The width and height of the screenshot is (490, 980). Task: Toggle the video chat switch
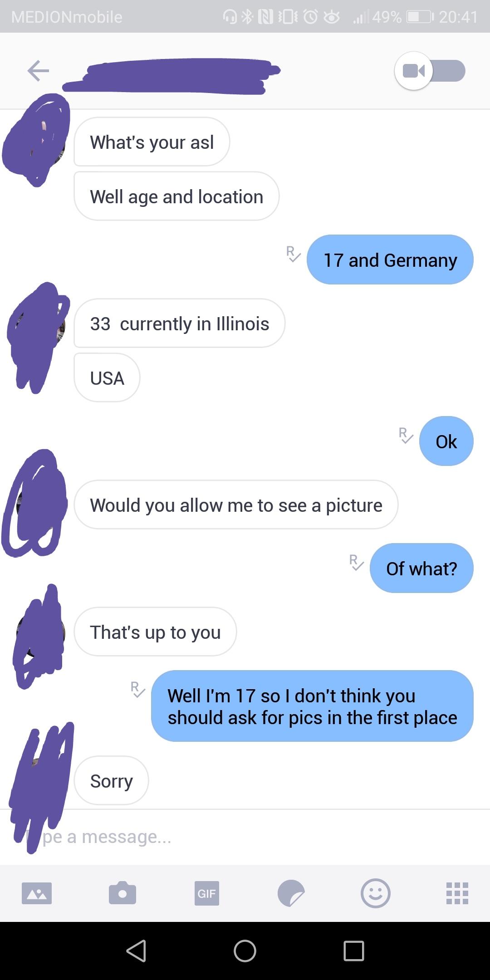click(x=430, y=71)
